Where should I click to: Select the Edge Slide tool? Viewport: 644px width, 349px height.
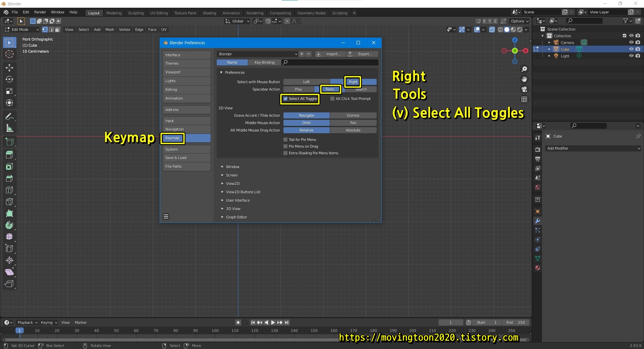click(9, 249)
